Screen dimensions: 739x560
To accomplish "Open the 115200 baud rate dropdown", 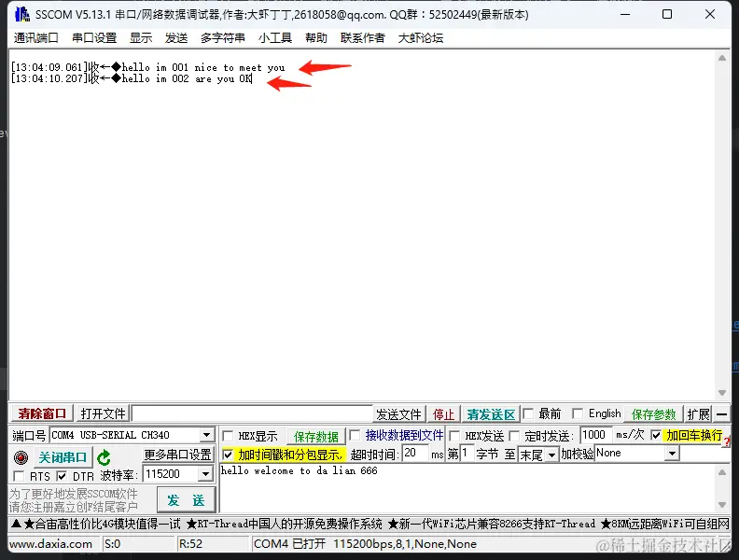I will (205, 474).
